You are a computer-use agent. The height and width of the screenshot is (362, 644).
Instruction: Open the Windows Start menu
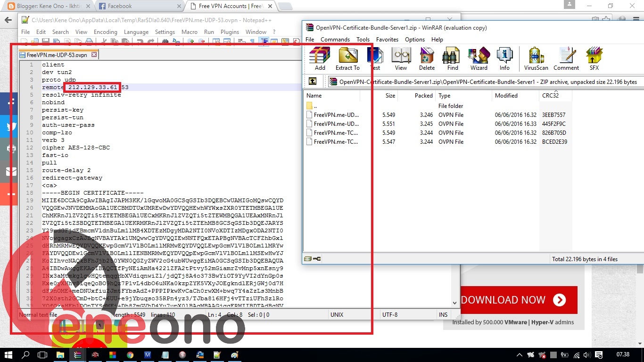[x=9, y=354]
